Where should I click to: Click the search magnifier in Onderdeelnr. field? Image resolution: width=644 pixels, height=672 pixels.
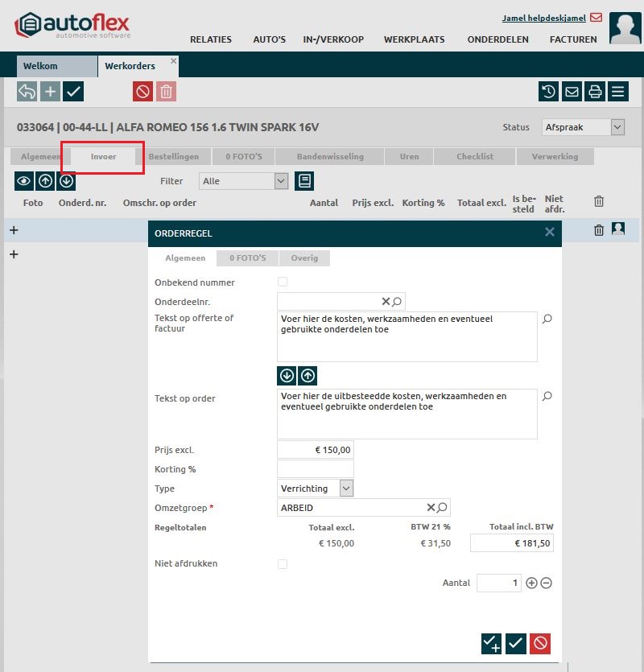coord(397,302)
